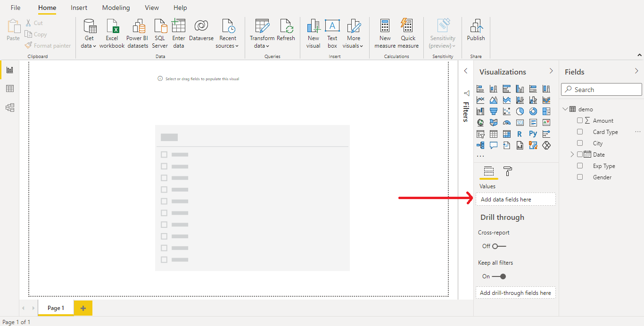Switch to Data view in left sidebar
644x326 pixels.
point(10,89)
